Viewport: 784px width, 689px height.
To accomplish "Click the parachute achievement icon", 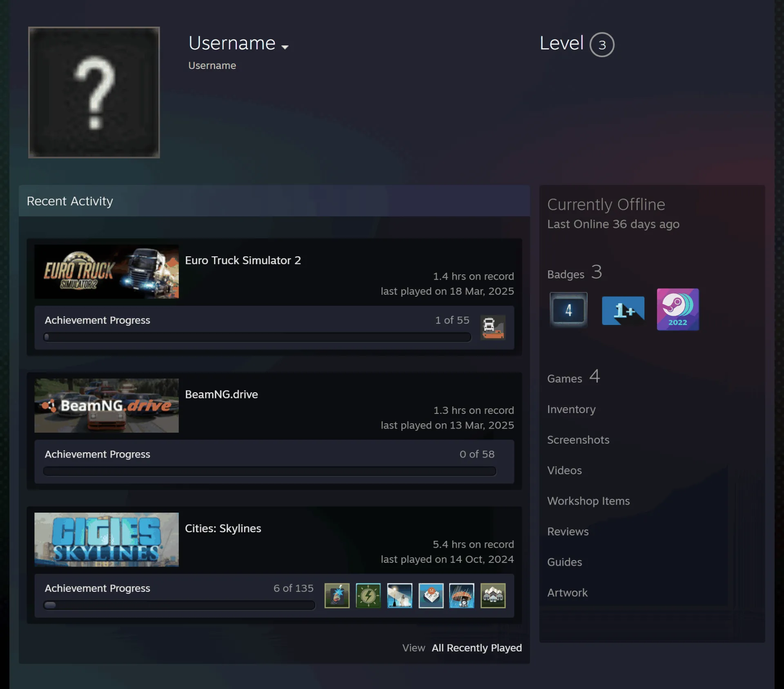I will [462, 596].
